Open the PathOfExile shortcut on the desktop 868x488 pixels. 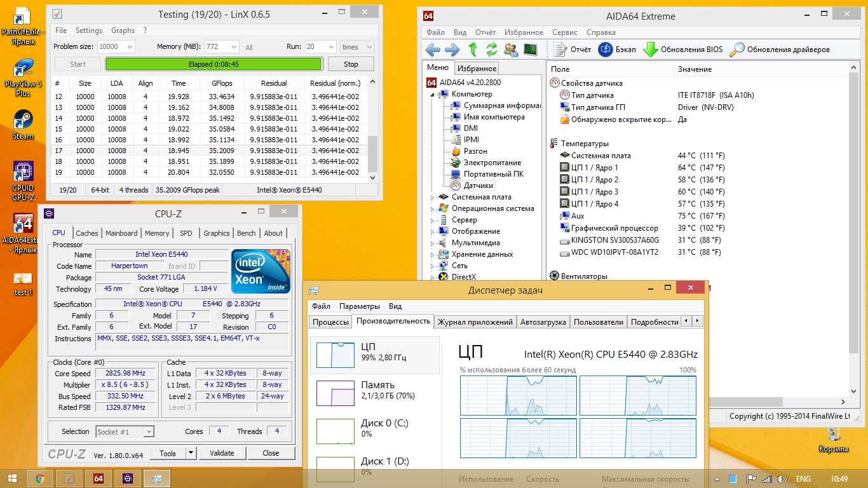tap(23, 27)
